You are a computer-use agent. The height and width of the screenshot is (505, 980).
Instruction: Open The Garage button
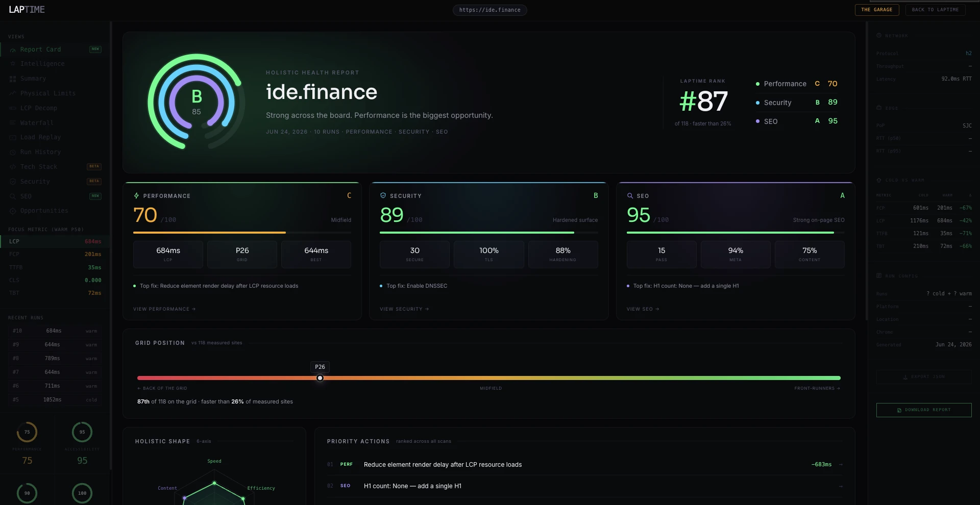point(877,10)
